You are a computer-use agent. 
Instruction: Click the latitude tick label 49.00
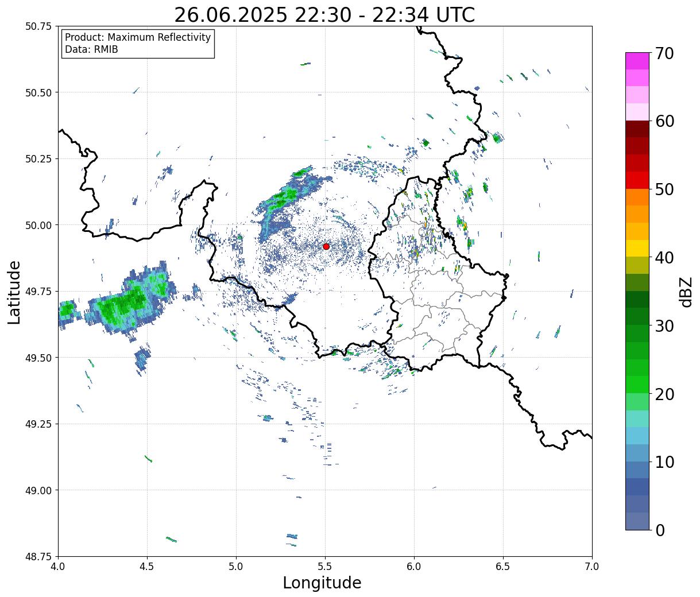[x=38, y=490]
